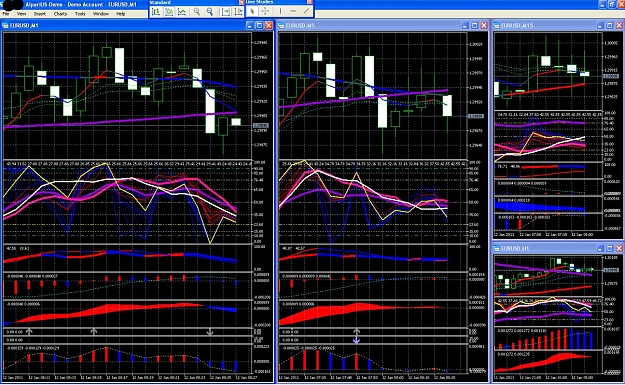The width and height of the screenshot is (625, 385).
Task: Select the cursor arrow tool in Line Studies
Action: click(x=252, y=12)
